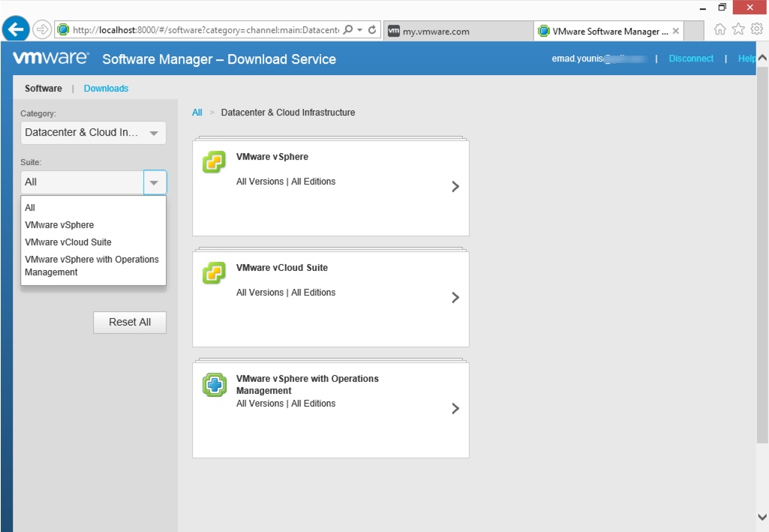Switch to the Downloads tab
Screen dimensions: 769x532
coord(106,89)
